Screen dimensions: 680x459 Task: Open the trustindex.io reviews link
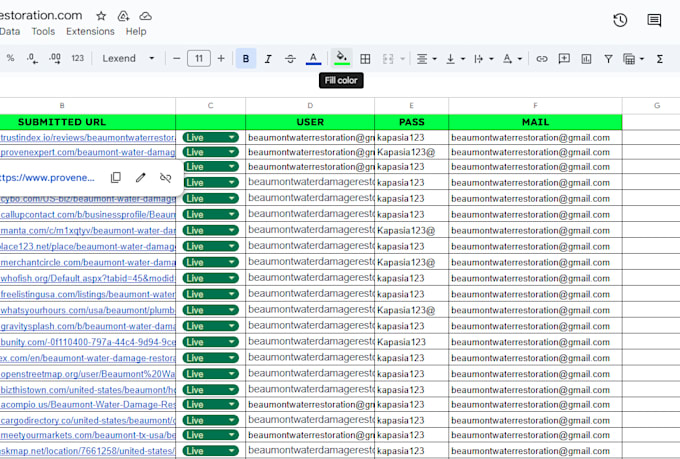[88, 138]
